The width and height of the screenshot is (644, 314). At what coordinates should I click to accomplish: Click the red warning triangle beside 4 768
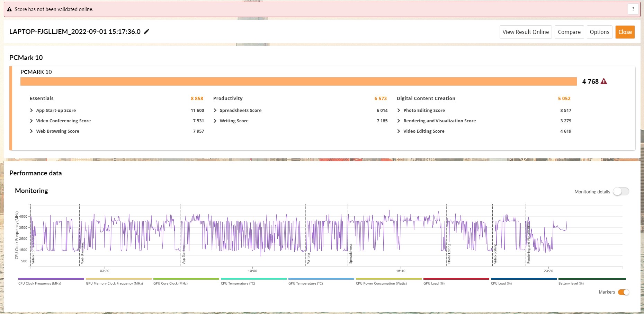click(x=603, y=81)
